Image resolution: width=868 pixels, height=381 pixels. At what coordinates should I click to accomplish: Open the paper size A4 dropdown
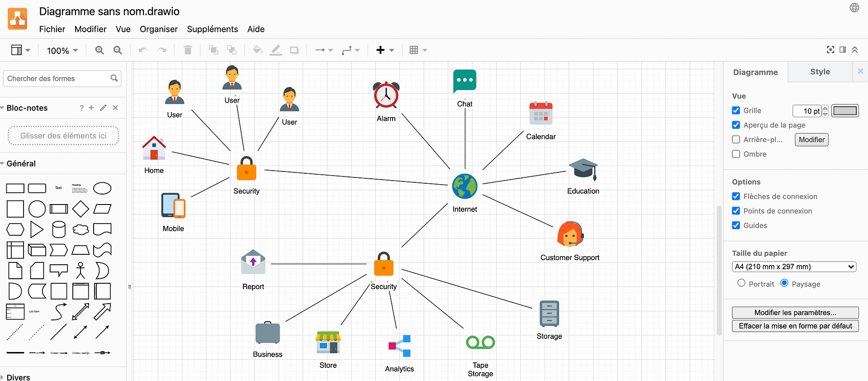tap(794, 267)
